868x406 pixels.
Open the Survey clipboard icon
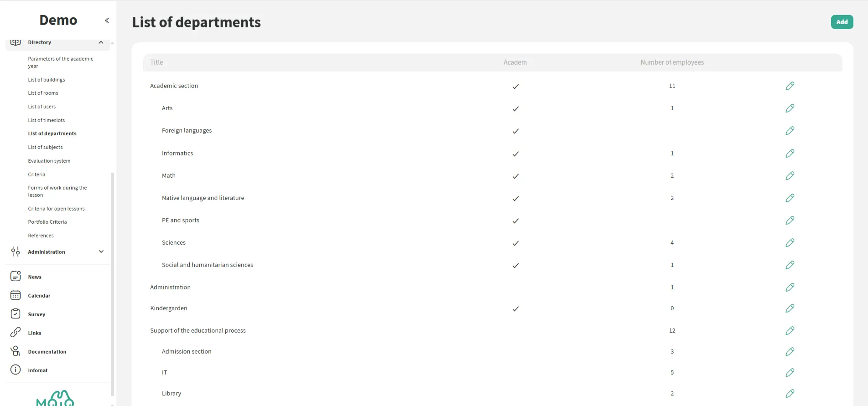tap(16, 314)
